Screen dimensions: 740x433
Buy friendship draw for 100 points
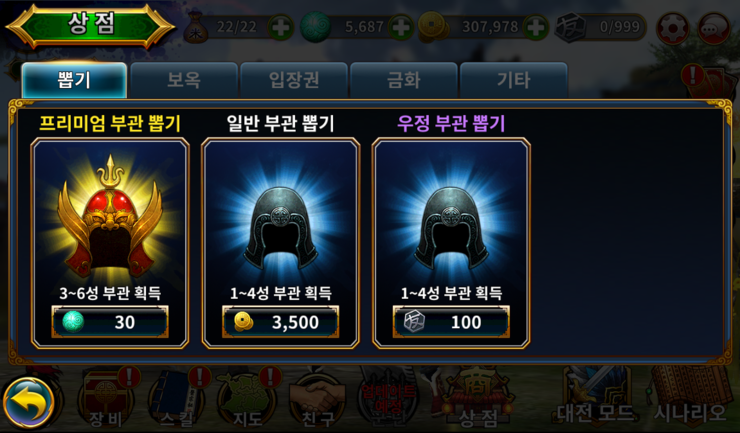(451, 322)
